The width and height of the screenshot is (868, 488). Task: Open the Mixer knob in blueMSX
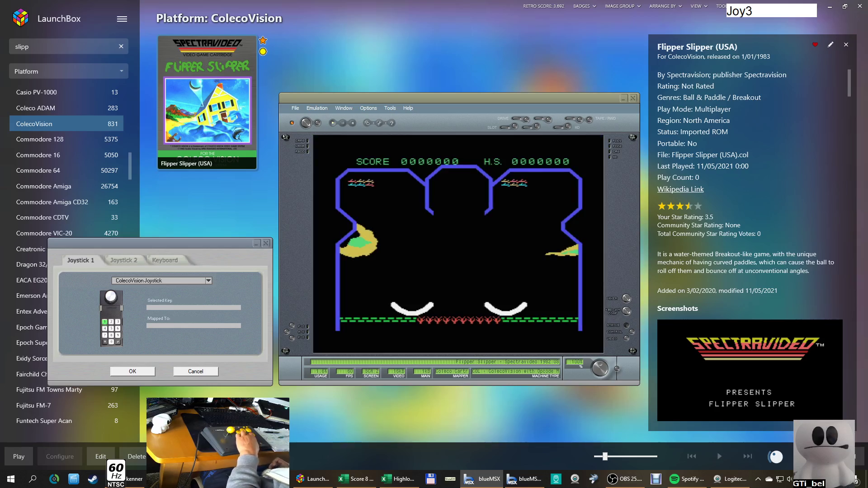[627, 298]
